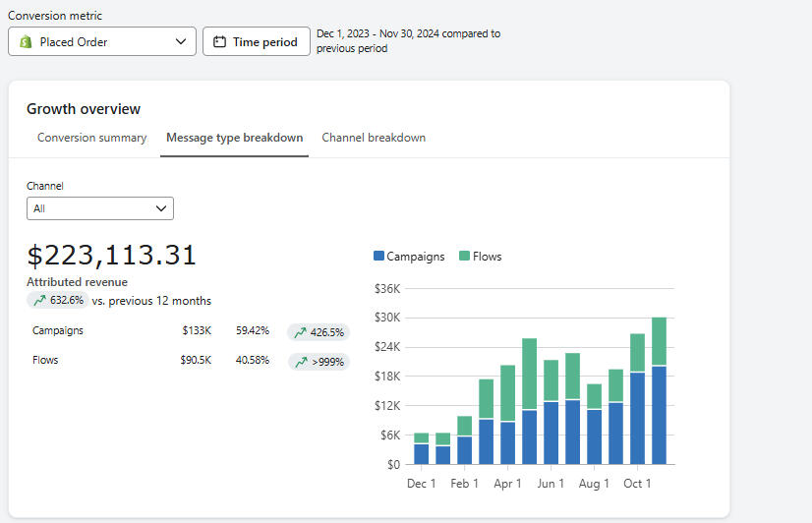Open the Placed Order conversion metric dropdown
Image resolution: width=812 pixels, height=523 pixels.
click(102, 42)
